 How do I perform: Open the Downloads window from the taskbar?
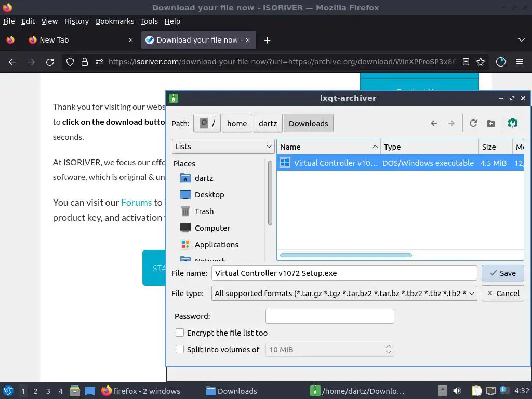click(231, 391)
